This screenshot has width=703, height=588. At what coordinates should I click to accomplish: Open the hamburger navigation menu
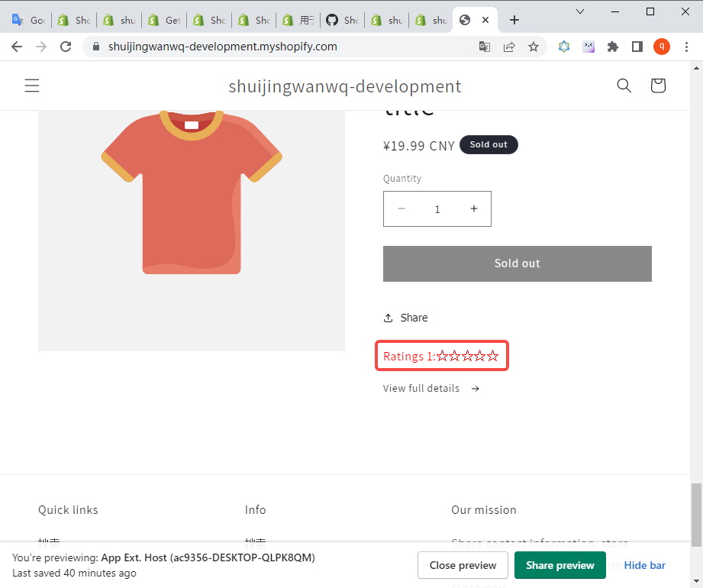(x=31, y=86)
